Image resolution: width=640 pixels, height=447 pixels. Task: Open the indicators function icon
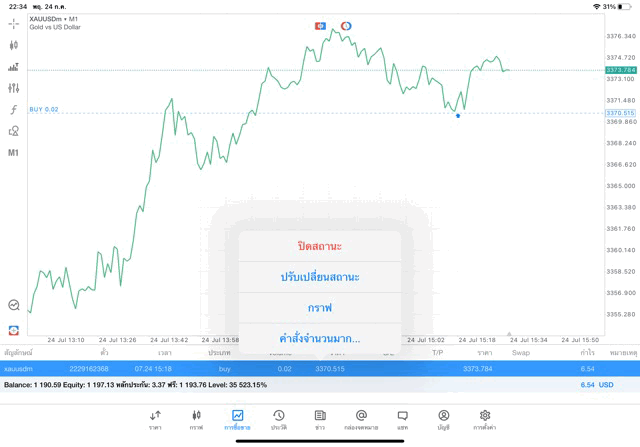pyautogui.click(x=14, y=110)
